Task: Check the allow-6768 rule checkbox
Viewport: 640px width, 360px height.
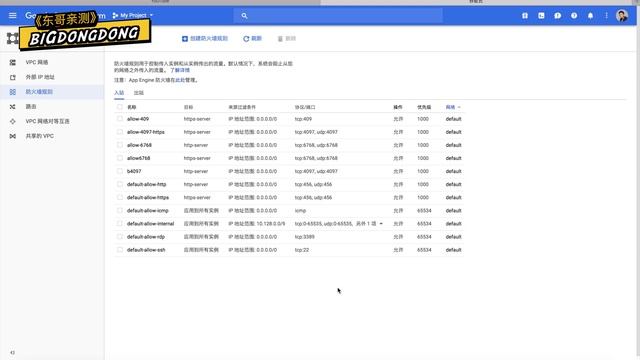Action: [x=120, y=145]
